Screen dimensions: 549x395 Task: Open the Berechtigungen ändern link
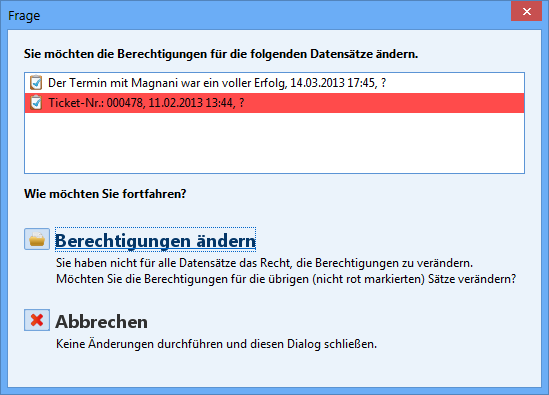155,240
